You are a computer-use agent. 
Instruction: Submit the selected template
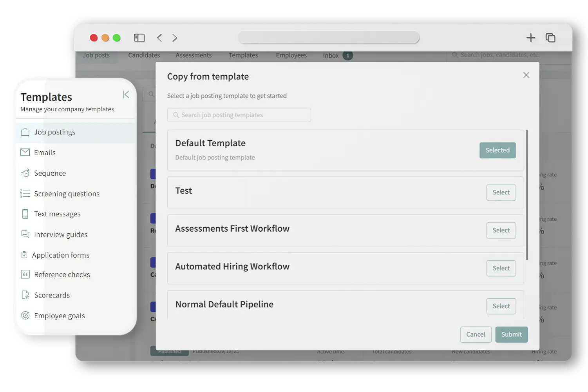click(x=511, y=334)
